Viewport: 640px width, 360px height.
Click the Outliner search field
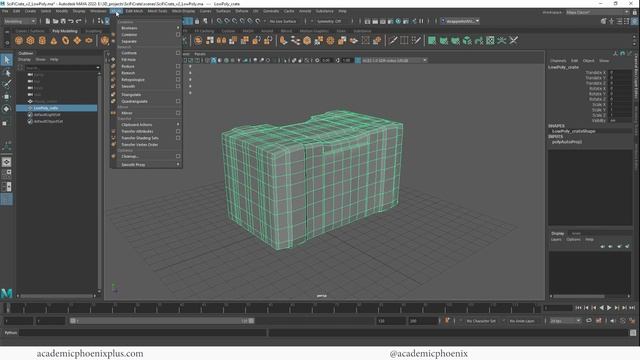[x=62, y=68]
